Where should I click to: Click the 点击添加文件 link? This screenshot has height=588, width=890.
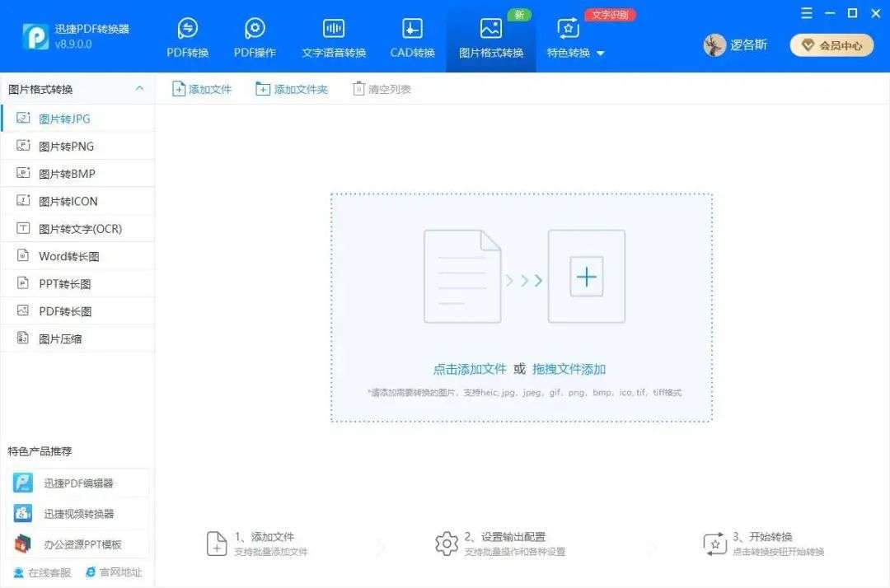click(470, 369)
